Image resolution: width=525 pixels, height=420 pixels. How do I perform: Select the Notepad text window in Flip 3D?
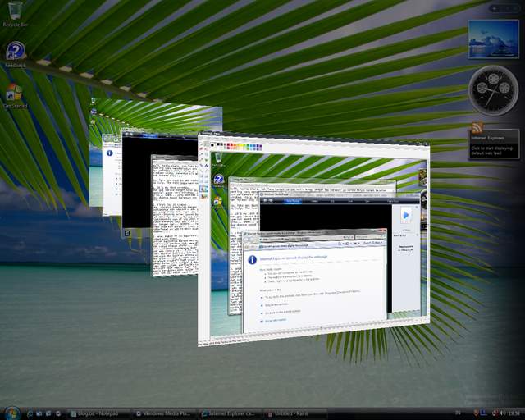pos(174,215)
